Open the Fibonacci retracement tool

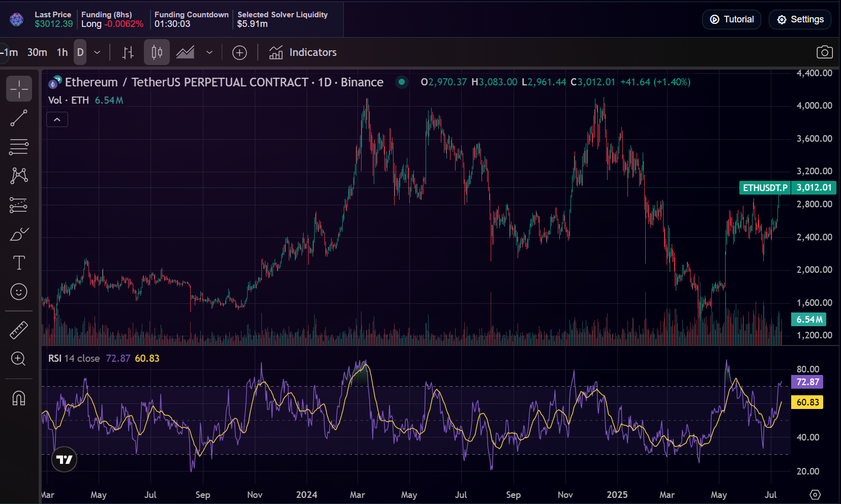19,147
